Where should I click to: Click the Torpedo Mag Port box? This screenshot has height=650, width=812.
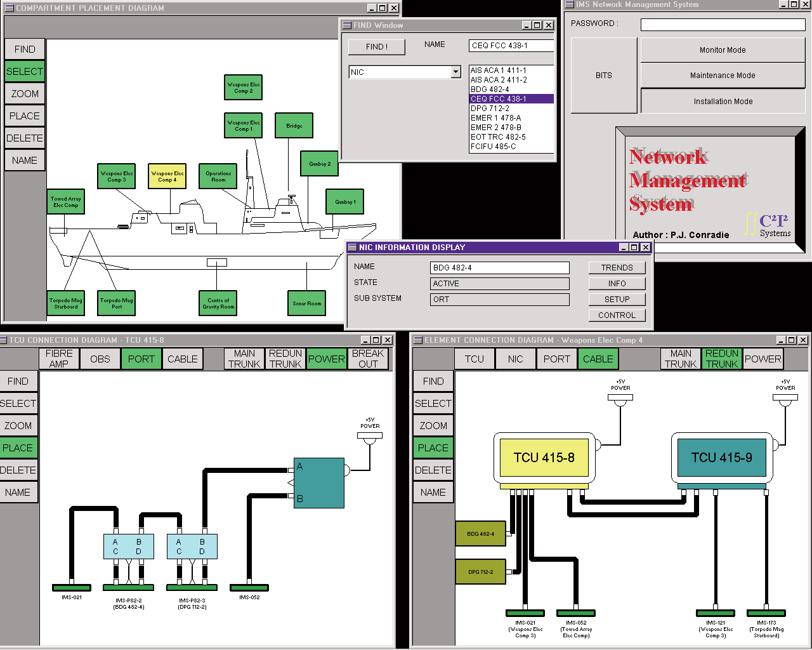117,303
